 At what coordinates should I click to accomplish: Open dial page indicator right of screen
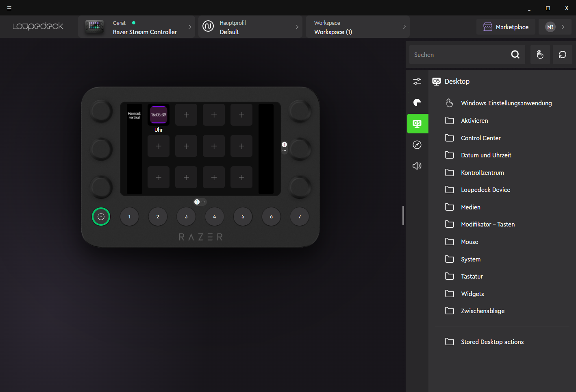click(285, 147)
